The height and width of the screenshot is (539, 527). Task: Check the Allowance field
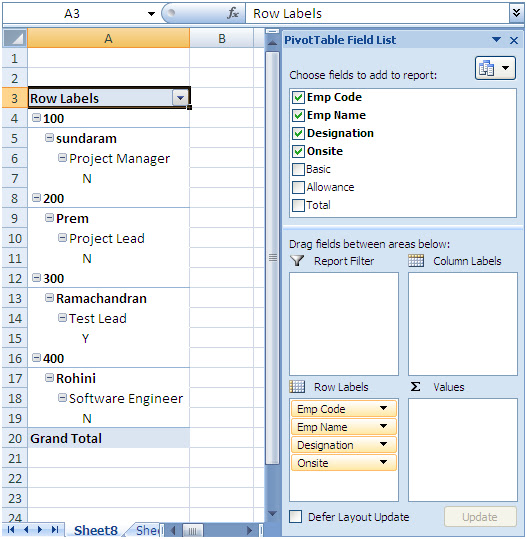298,187
